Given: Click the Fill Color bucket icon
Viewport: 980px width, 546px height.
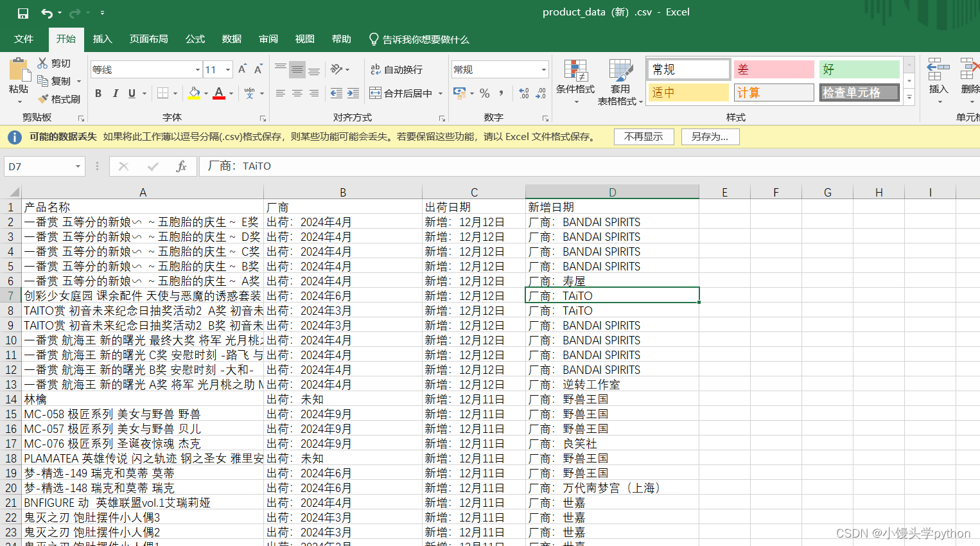Looking at the screenshot, I should click(x=194, y=93).
